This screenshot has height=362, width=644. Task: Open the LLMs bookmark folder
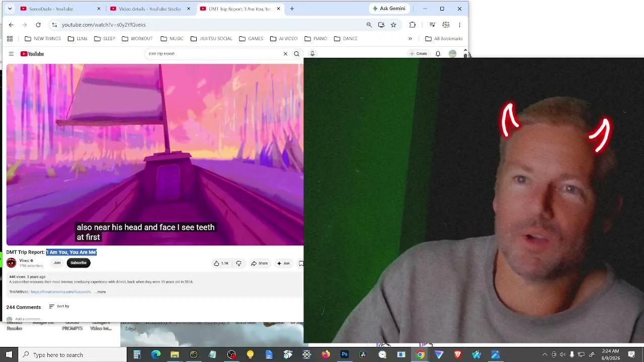point(77,39)
